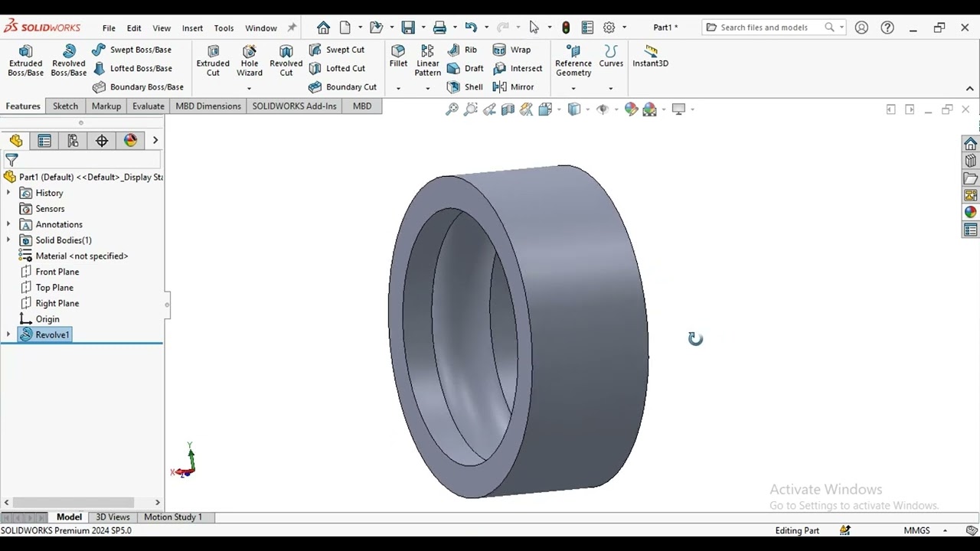Open the Tools menu
This screenshot has width=980, height=551.
tap(224, 28)
